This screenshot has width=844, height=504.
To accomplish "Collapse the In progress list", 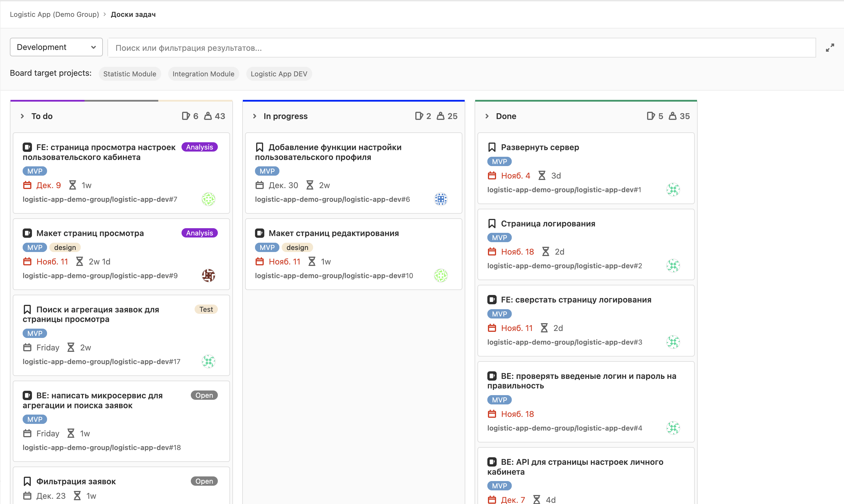I will point(254,116).
